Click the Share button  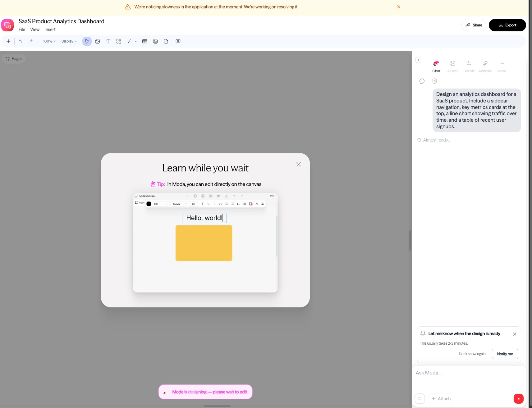[474, 25]
